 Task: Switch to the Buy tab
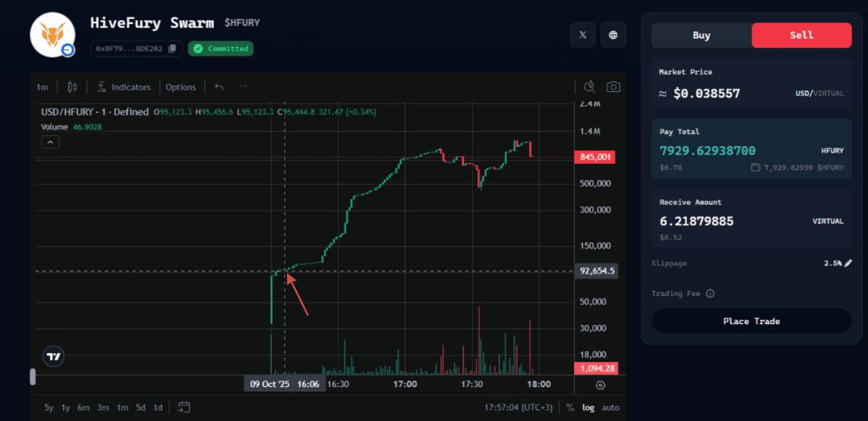pos(701,35)
